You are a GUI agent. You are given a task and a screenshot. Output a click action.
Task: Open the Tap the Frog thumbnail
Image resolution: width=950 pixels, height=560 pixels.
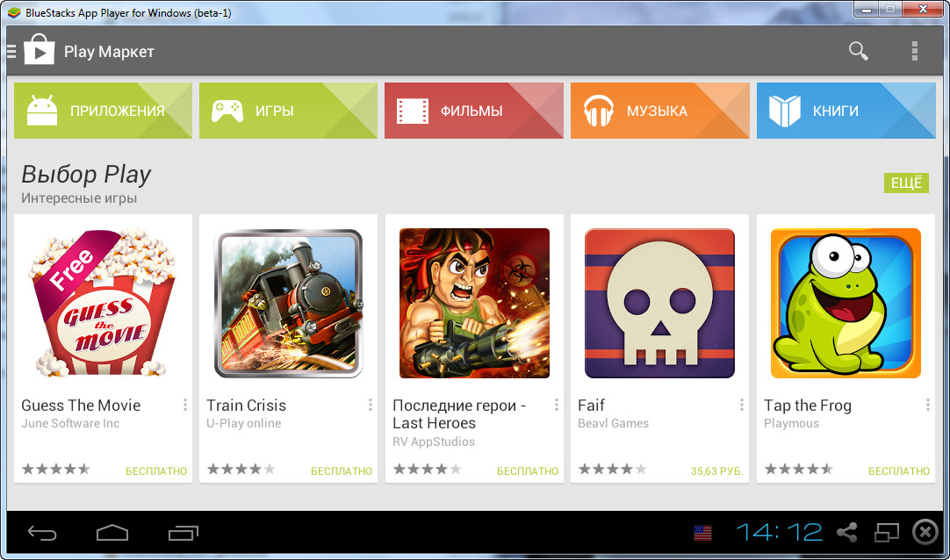846,303
